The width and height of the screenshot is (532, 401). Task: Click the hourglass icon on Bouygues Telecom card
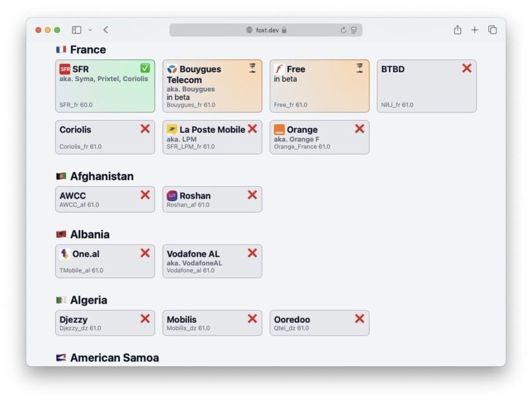point(252,68)
